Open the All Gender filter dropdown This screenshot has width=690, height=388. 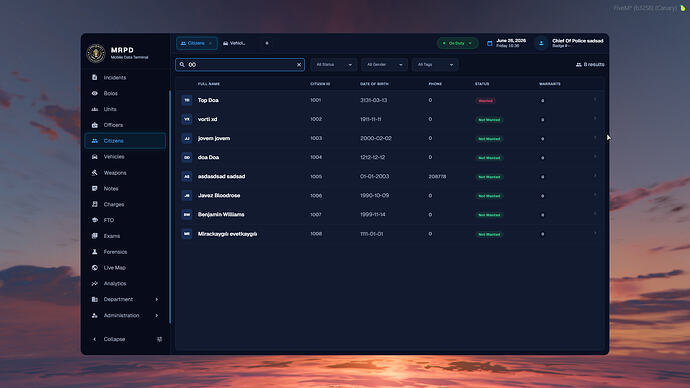click(x=384, y=65)
